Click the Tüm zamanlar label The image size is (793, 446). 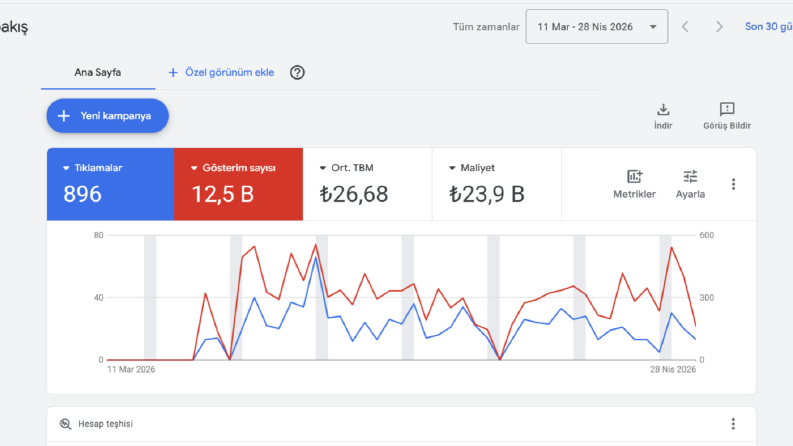pos(486,27)
